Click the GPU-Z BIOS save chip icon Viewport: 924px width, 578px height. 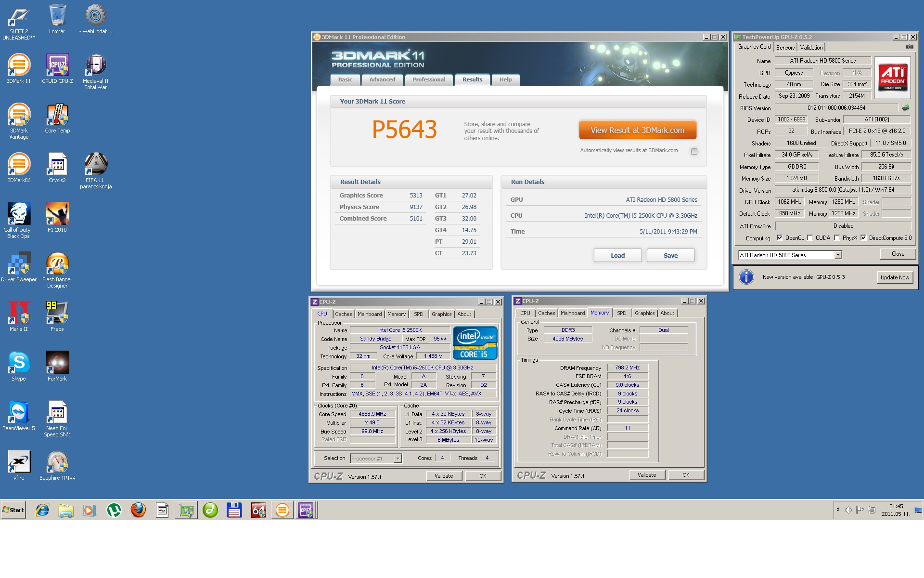pos(906,108)
